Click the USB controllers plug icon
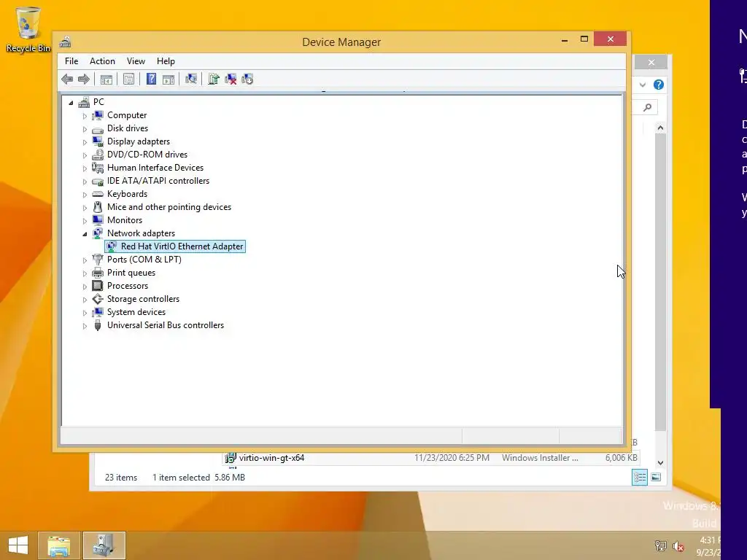This screenshot has width=747, height=560. 98,325
